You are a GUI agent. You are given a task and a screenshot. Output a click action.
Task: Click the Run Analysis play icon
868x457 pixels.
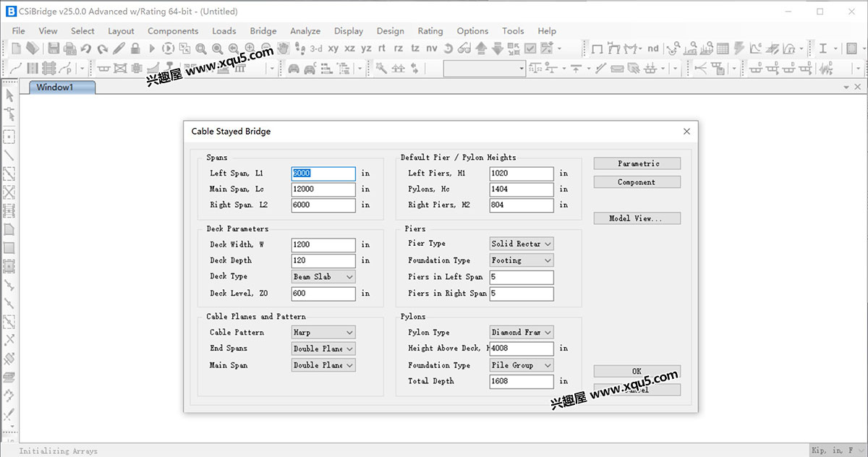(152, 48)
